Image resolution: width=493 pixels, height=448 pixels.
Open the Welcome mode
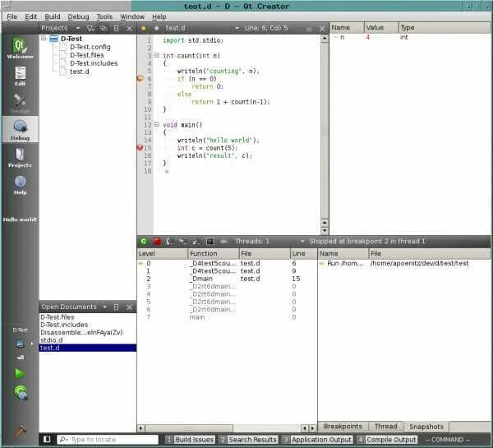(20, 48)
